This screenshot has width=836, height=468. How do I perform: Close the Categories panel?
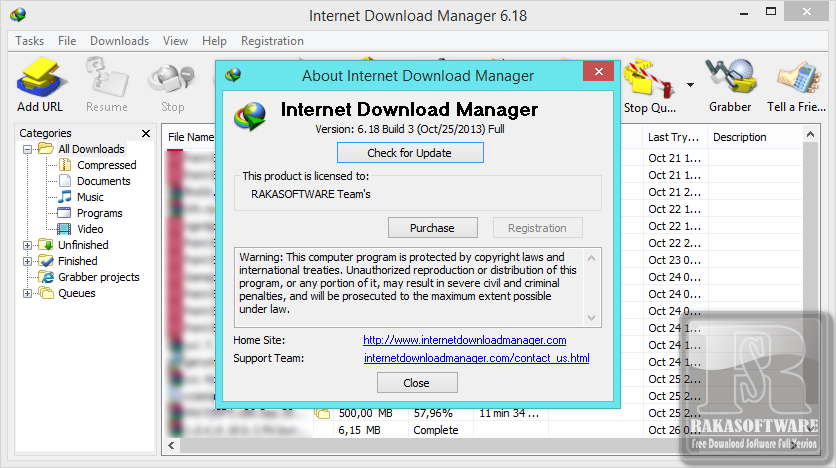point(146,133)
